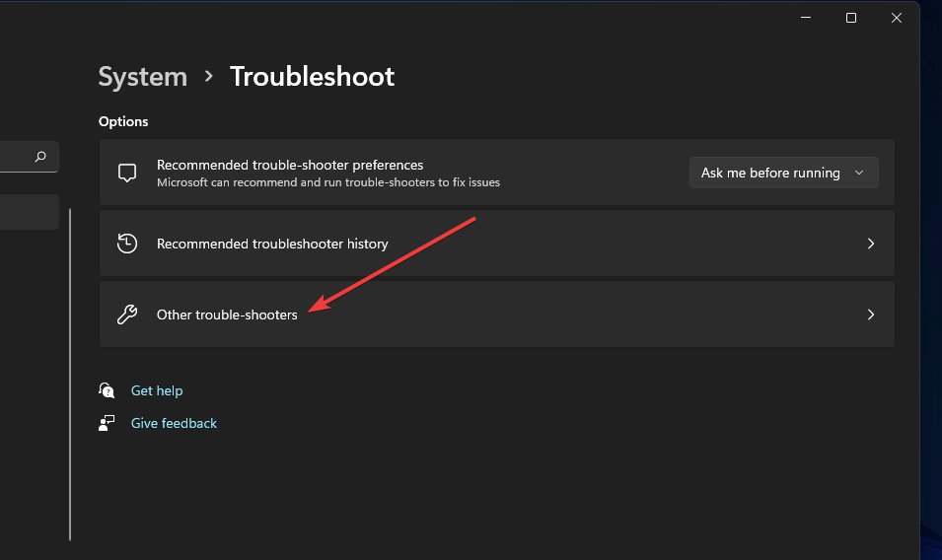Open the "Ask me before running" dropdown
This screenshot has height=560, width=942.
(x=783, y=173)
